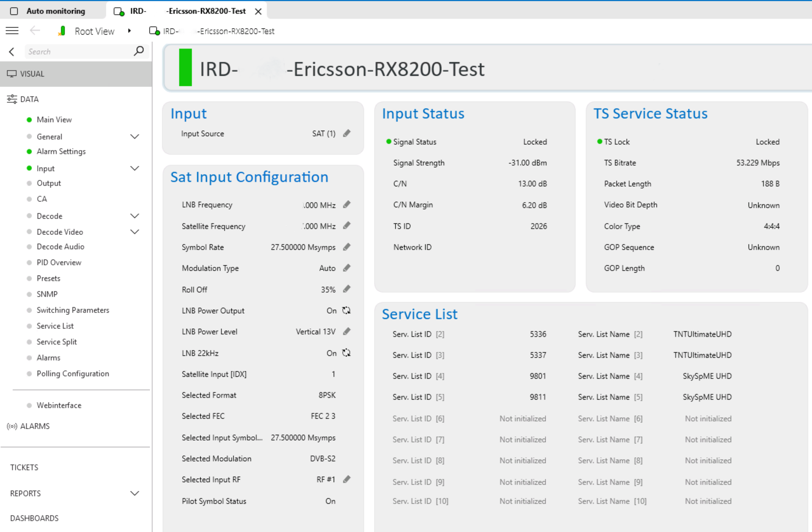Click Color Type 4:4:4 value

pyautogui.click(x=771, y=226)
